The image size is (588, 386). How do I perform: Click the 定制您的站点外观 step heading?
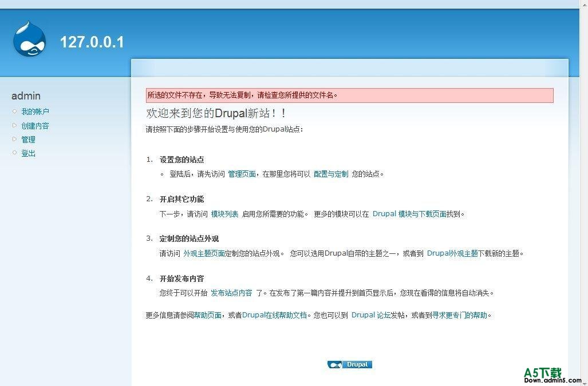pyautogui.click(x=190, y=239)
